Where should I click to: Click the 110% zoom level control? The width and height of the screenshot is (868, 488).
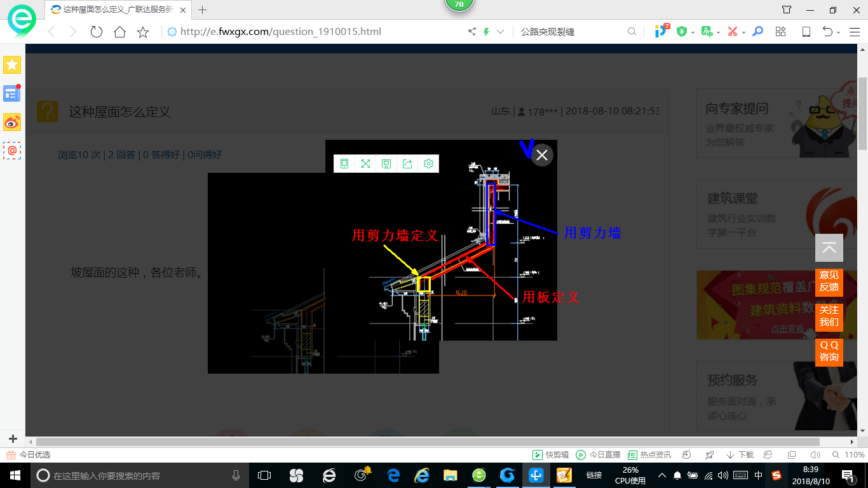point(849,455)
